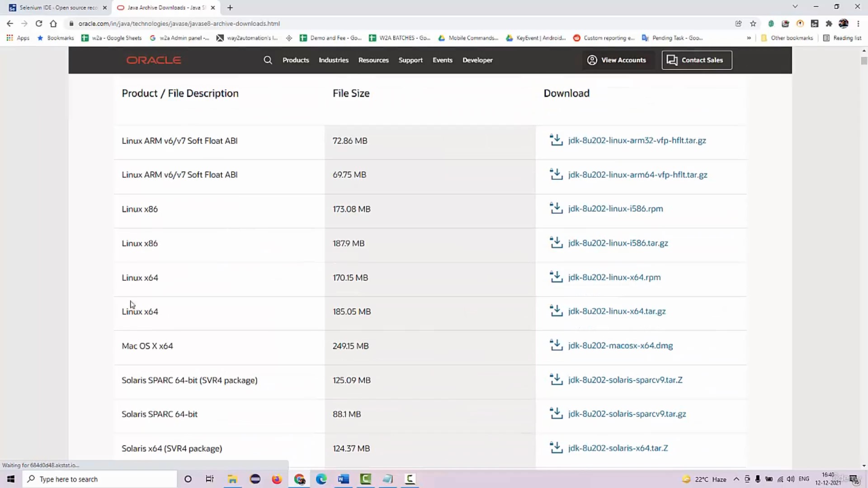Download jdk-8u202-linux-x64.rpm link

click(614, 277)
